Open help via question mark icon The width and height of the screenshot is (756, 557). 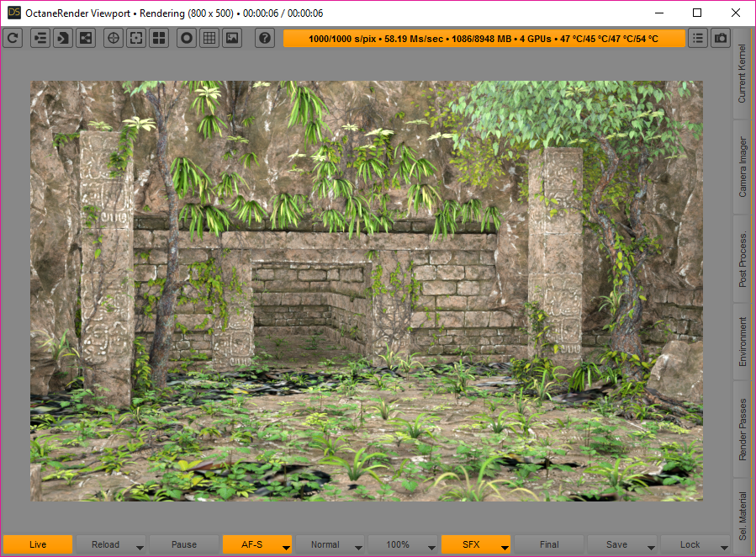coord(265,38)
